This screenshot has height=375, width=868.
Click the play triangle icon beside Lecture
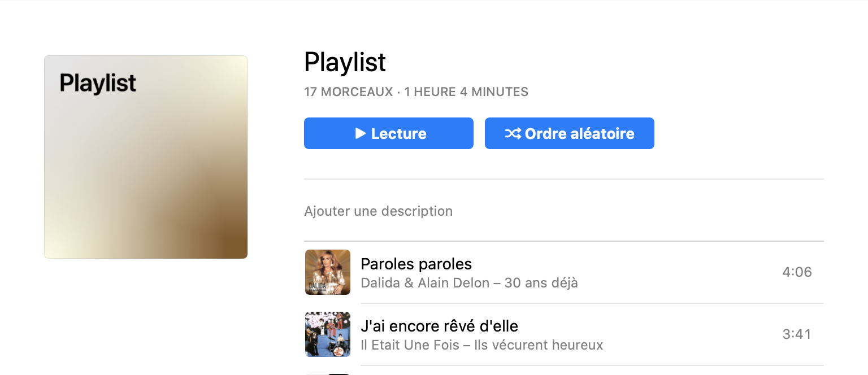(361, 133)
